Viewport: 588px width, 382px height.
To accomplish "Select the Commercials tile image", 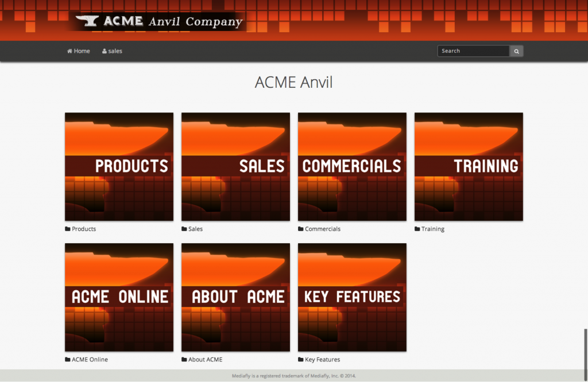I will point(352,166).
